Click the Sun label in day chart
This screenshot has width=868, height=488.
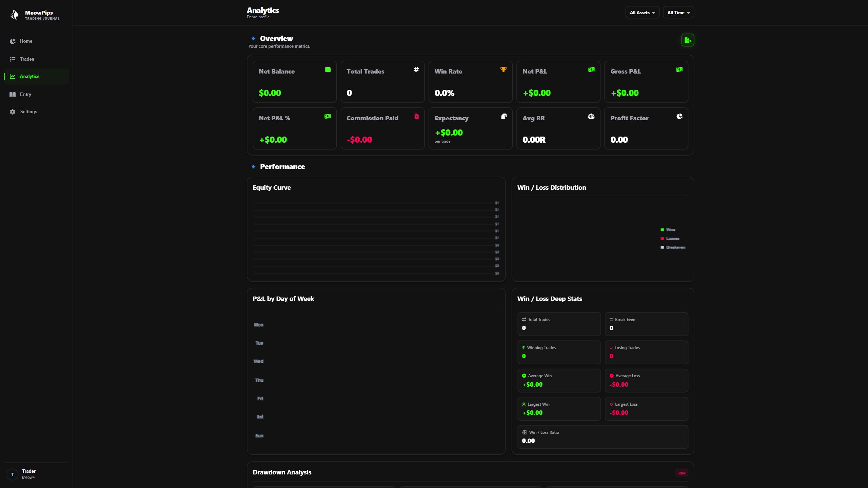pyautogui.click(x=259, y=436)
